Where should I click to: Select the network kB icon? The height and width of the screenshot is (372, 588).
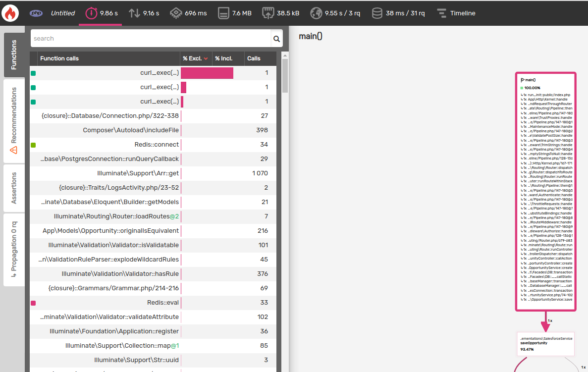coord(268,13)
